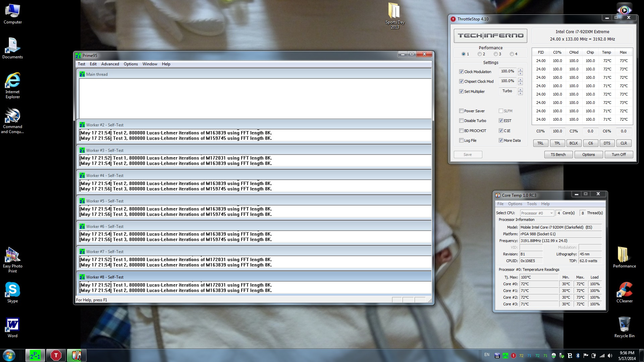Enable the BD PROCHOT checkbox

click(x=461, y=131)
